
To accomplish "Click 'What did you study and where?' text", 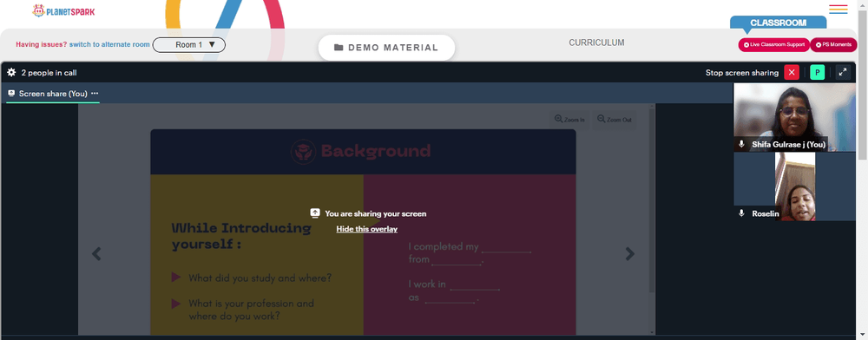I will tap(260, 278).
